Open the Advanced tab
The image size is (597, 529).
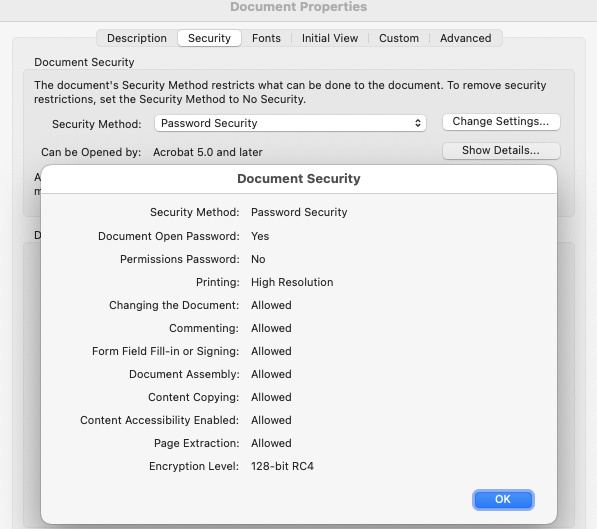pos(466,38)
